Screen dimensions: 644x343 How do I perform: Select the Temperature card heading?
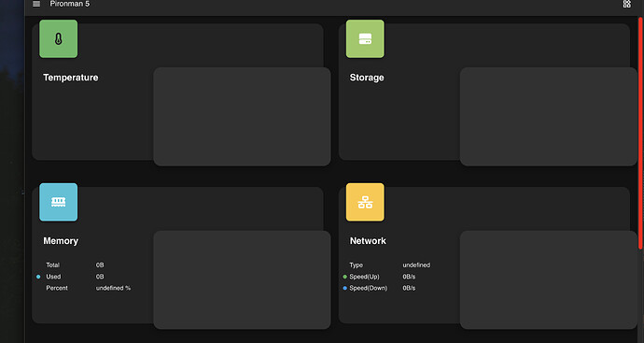tap(71, 78)
